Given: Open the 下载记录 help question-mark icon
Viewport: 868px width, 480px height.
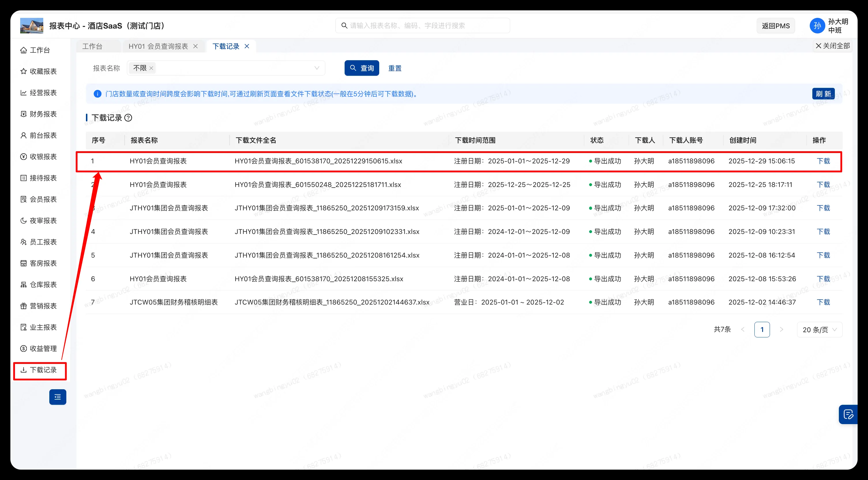Looking at the screenshot, I should (128, 118).
